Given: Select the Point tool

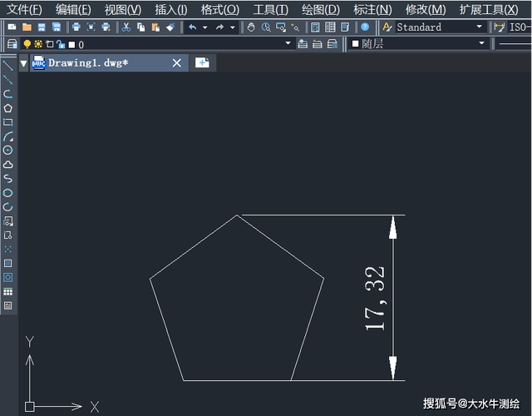Looking at the screenshot, I should 7,249.
